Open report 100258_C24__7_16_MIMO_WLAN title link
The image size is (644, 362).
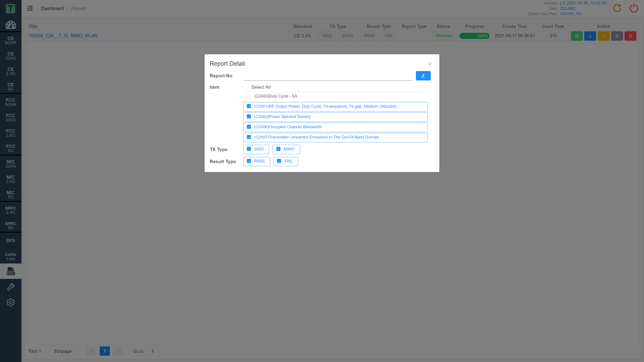coord(63,36)
